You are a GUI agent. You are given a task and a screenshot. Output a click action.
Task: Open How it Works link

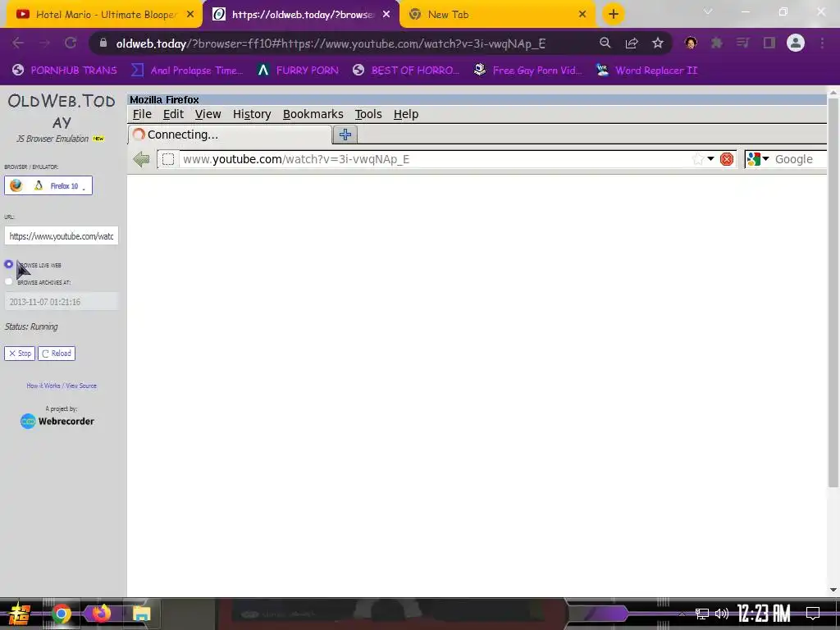[x=43, y=386]
